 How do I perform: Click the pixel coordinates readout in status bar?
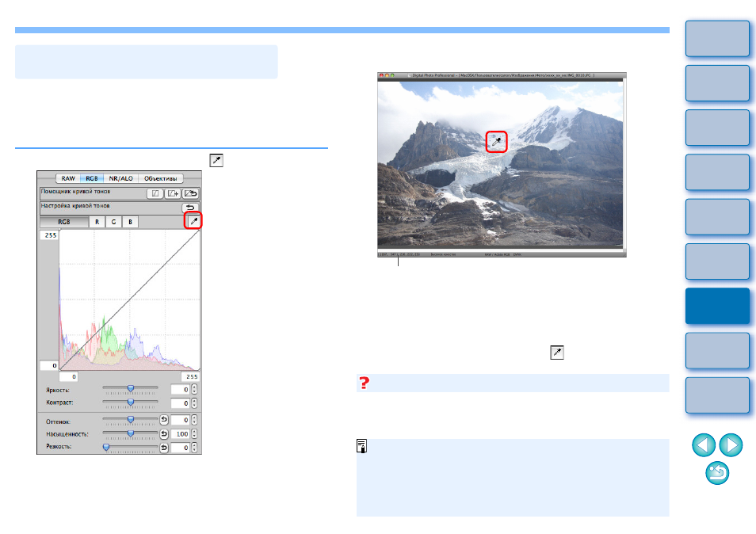pyautogui.click(x=399, y=254)
